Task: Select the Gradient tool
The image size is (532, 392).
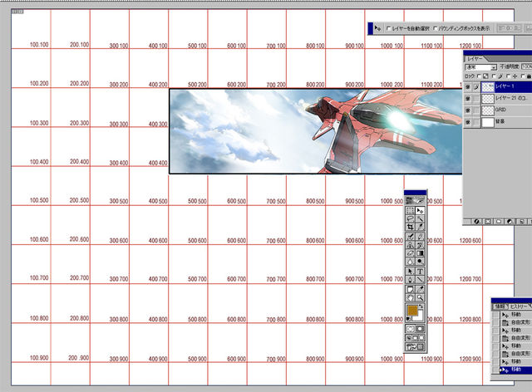Action: [420, 253]
